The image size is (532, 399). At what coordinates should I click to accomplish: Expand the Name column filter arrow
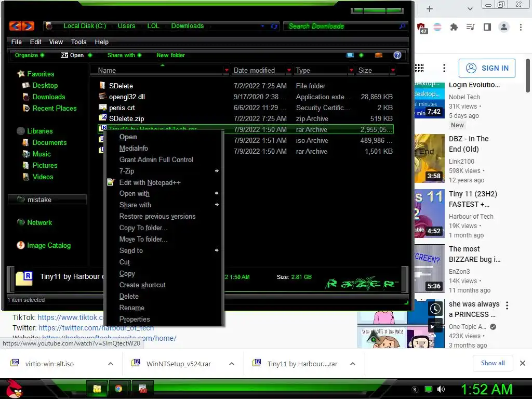click(227, 70)
